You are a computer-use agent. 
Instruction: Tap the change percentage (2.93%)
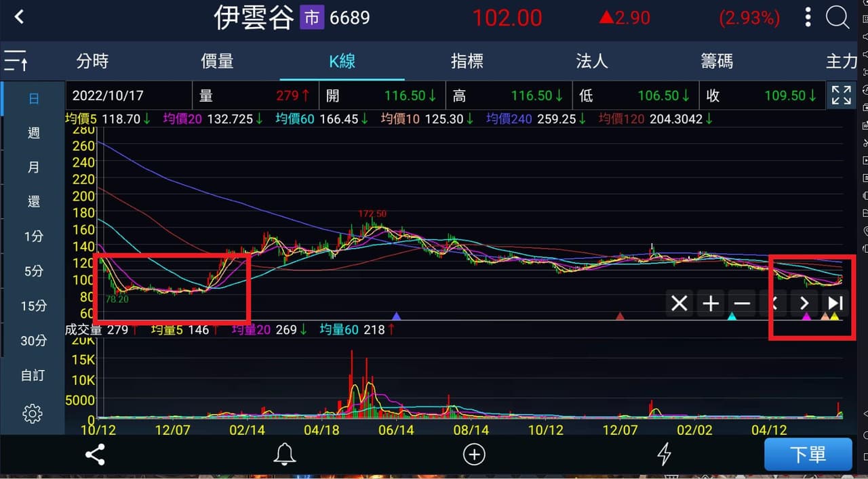[x=749, y=18]
